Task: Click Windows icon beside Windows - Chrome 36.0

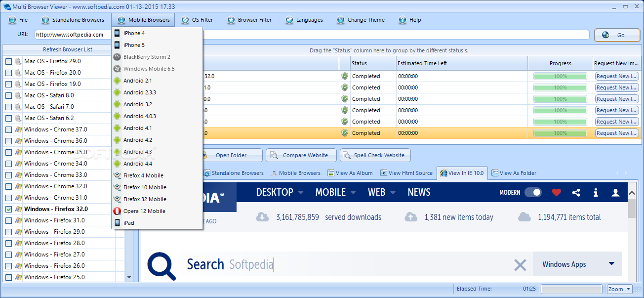Action: (18, 141)
